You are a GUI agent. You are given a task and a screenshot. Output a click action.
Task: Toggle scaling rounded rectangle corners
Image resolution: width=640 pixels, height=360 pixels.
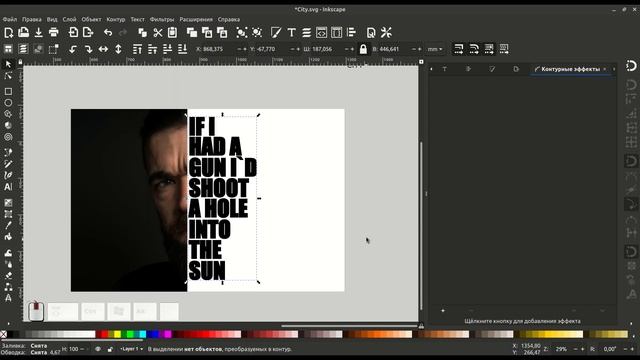point(474,49)
